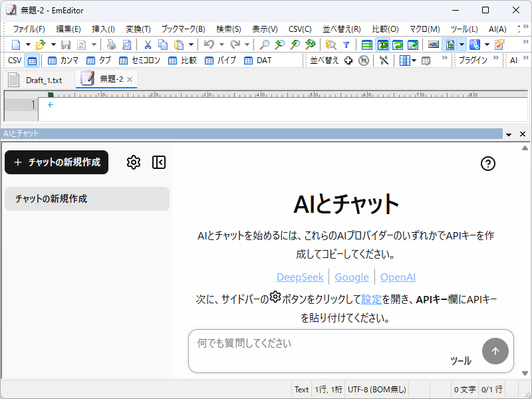Image resolution: width=532 pixels, height=399 pixels.
Task: Toggle the filter funnel icon
Action: (346, 45)
